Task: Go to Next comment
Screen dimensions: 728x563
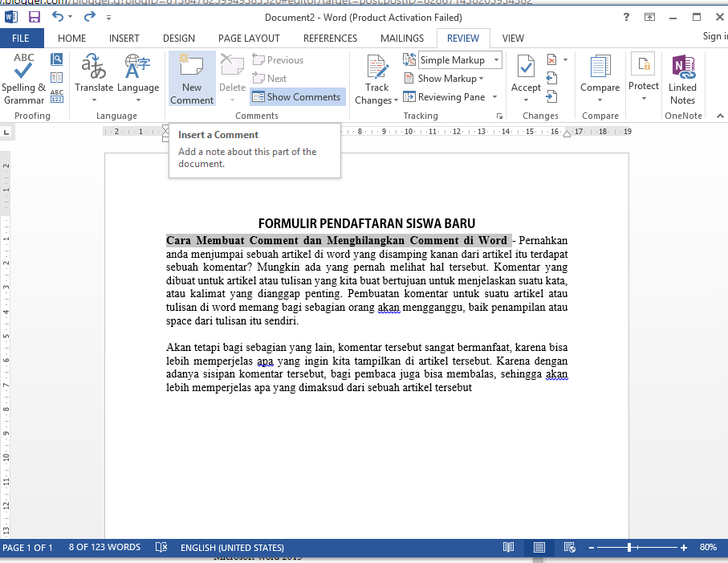Action: 269,79
